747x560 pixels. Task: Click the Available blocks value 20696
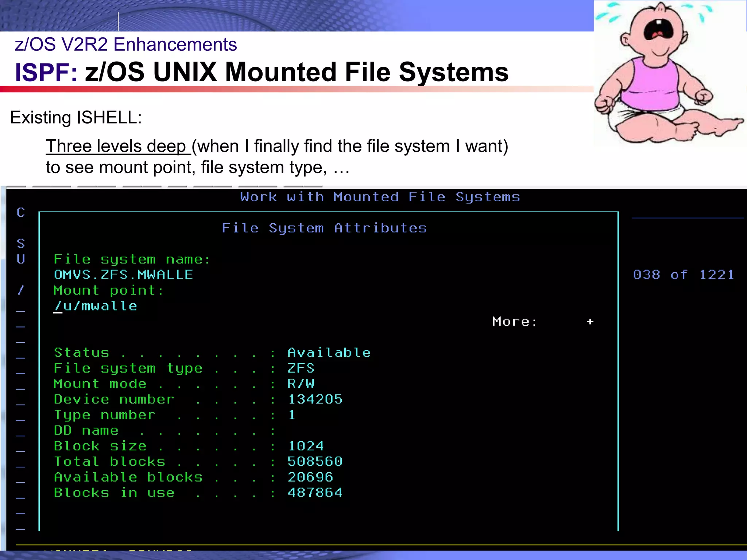(x=310, y=477)
